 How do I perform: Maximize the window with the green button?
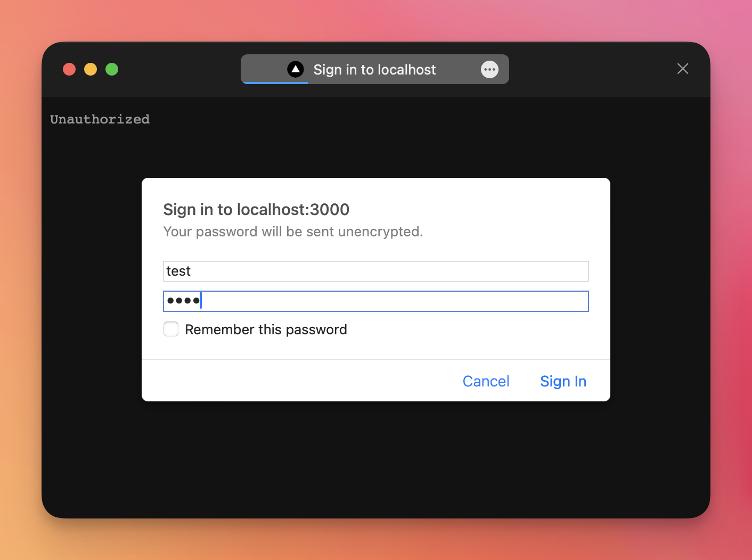[112, 69]
